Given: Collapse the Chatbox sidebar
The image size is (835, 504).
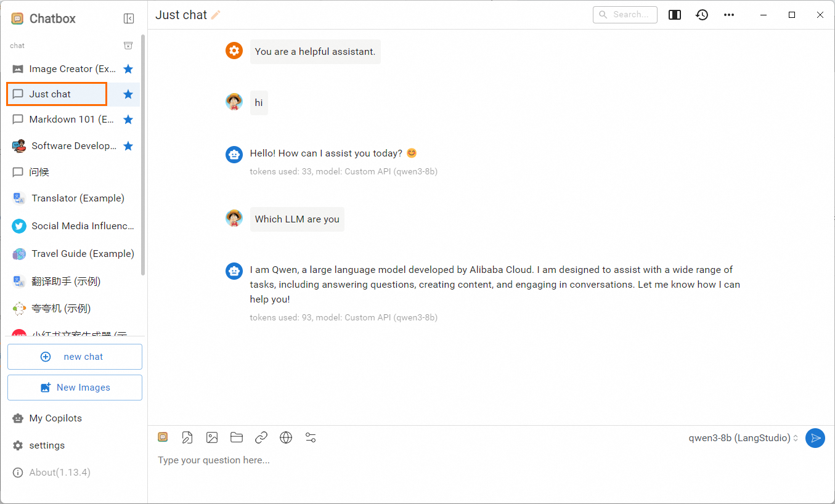Looking at the screenshot, I should (x=129, y=18).
